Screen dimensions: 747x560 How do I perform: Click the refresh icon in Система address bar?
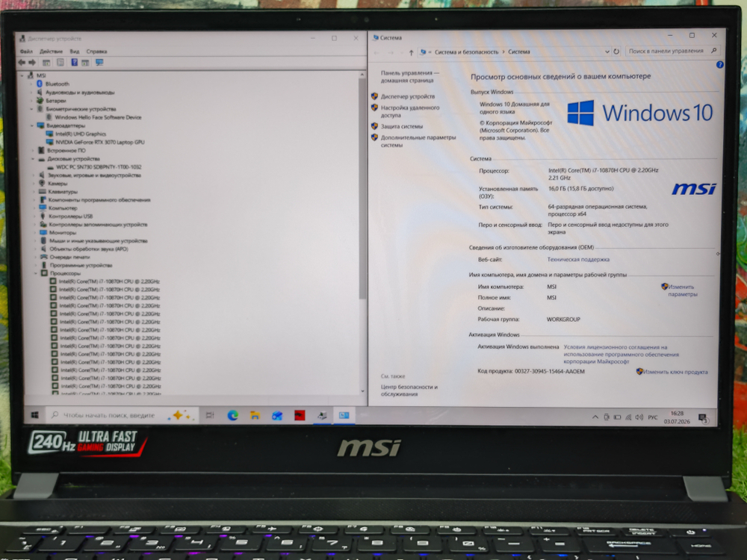click(616, 52)
